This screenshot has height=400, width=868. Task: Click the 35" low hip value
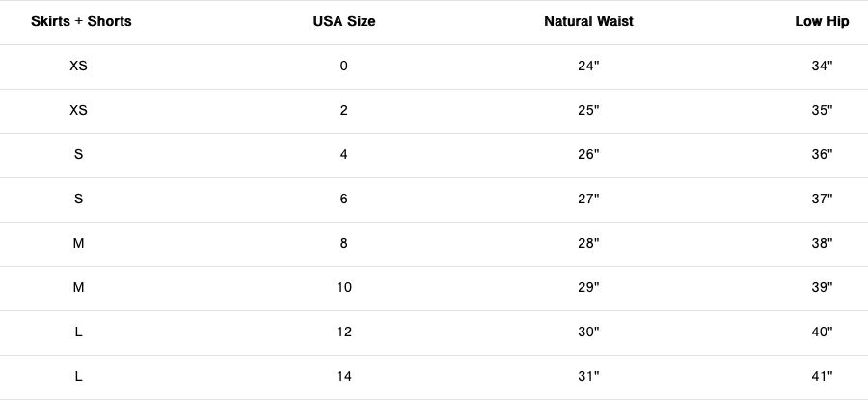822,110
